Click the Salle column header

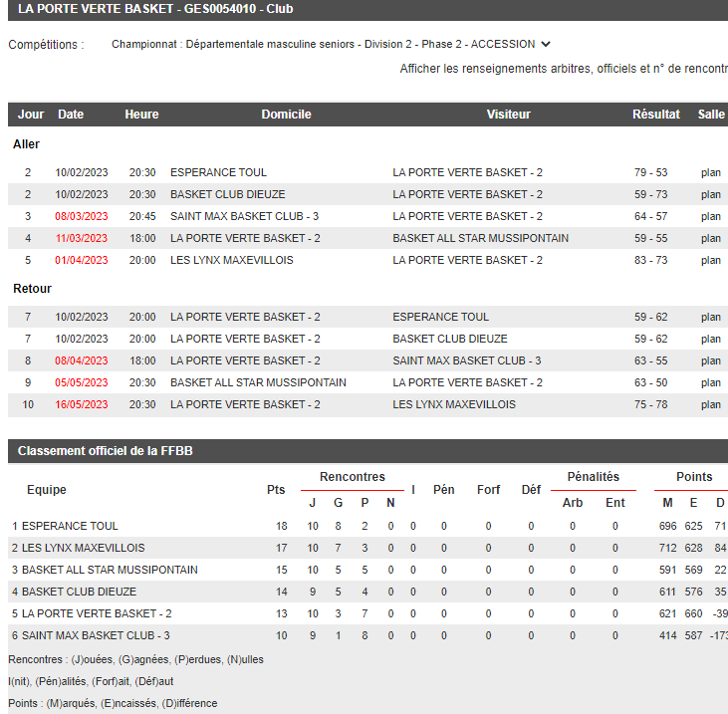pyautogui.click(x=711, y=115)
